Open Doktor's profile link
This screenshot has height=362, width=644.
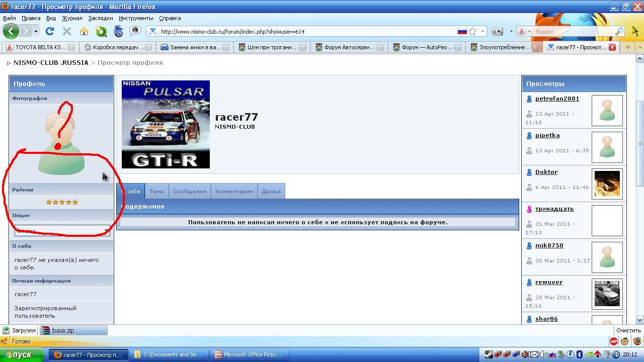tap(546, 172)
